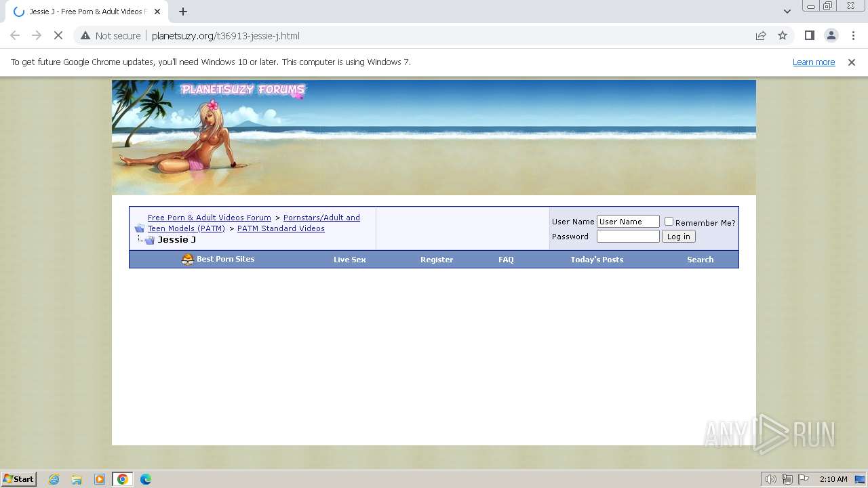This screenshot has width=868, height=488.
Task: Switch to Chrome on the taskbar
Action: click(123, 479)
